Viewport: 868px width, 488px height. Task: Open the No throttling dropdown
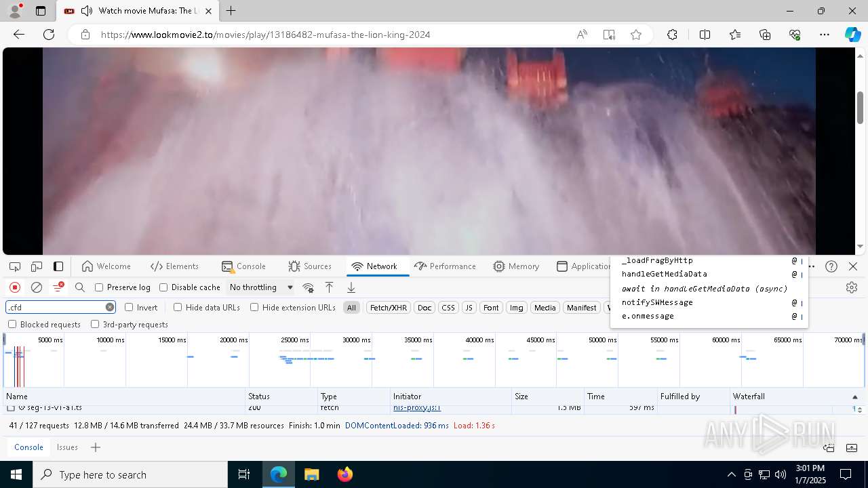coord(261,287)
